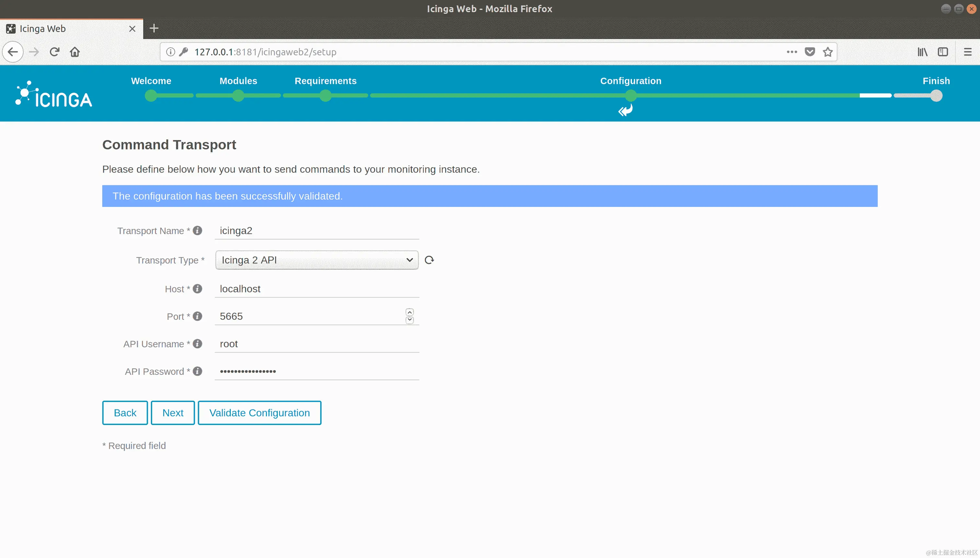
Task: Open the page actions three-dot menu
Action: click(792, 52)
